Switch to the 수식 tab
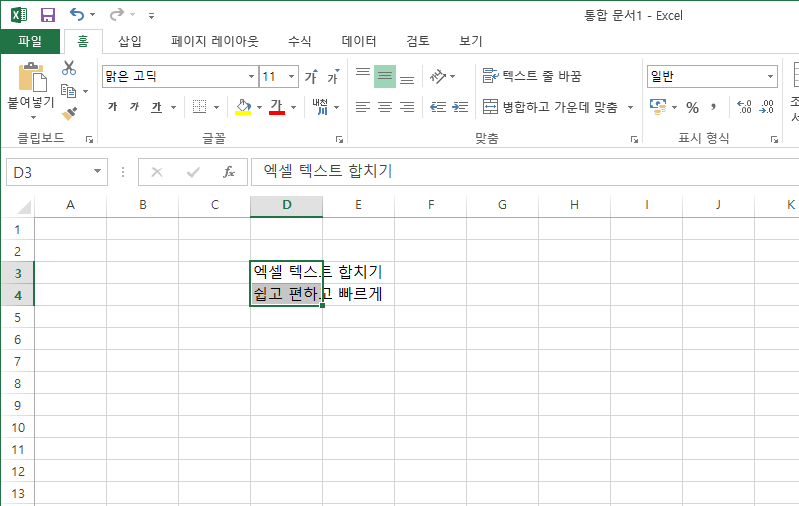The width and height of the screenshot is (799, 506). [300, 41]
